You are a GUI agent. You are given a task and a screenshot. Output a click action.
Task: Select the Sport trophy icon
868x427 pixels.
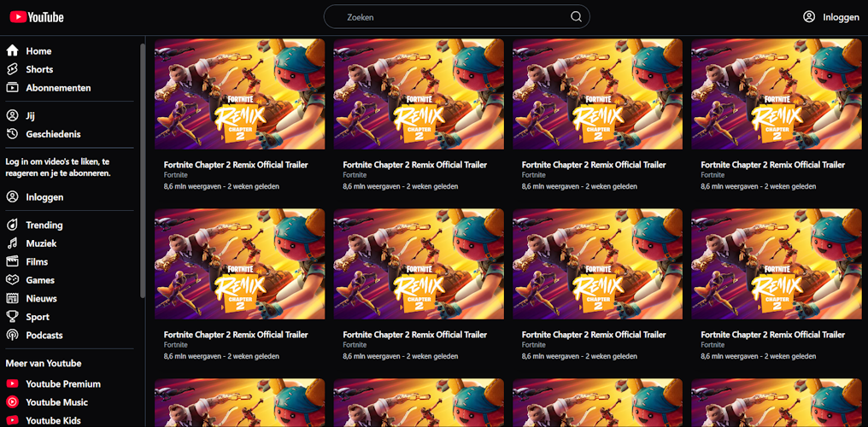(x=12, y=317)
